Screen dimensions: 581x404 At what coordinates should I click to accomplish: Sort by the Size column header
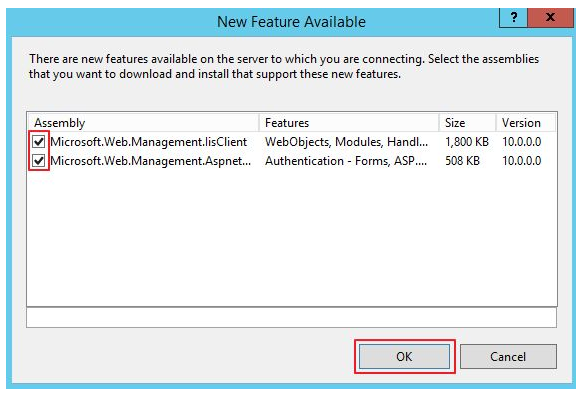(467, 123)
